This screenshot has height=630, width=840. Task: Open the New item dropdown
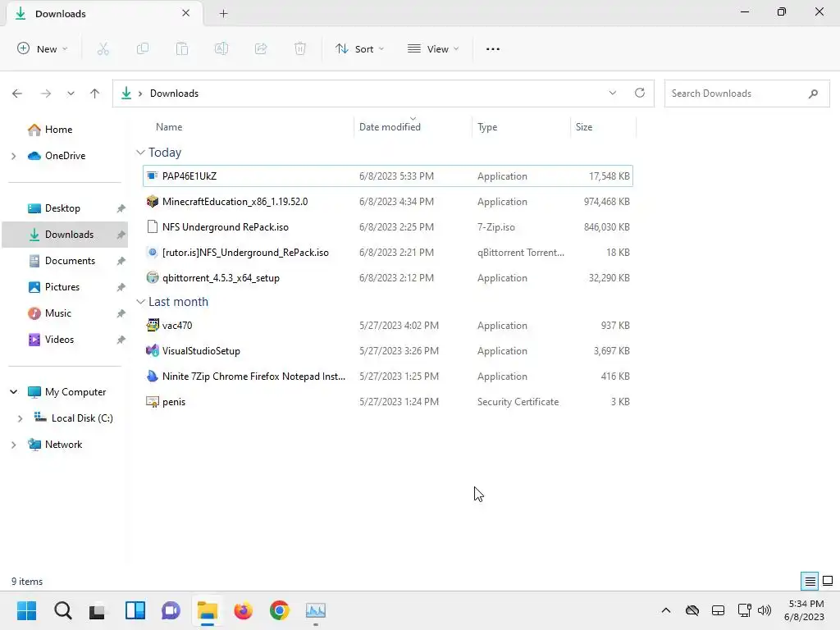43,48
